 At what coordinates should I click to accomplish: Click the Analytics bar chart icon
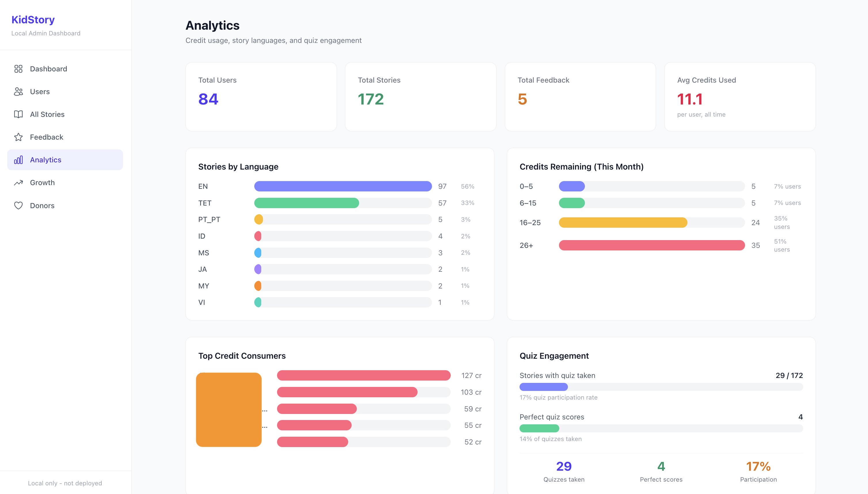18,160
